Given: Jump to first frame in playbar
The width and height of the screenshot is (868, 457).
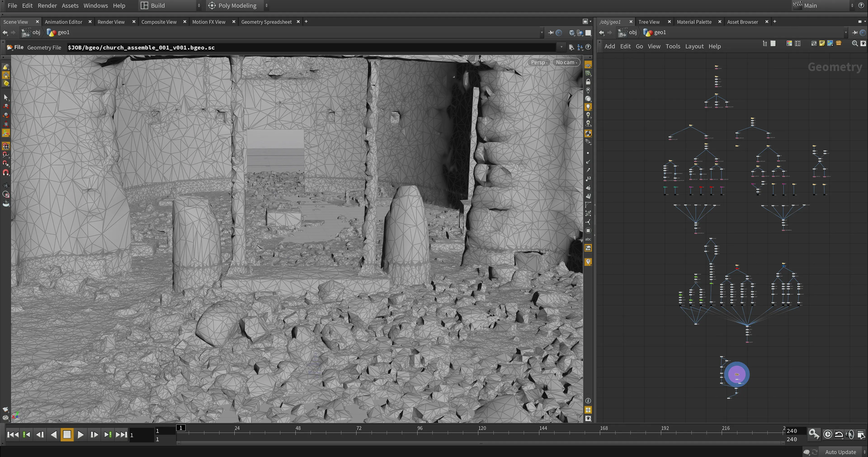Looking at the screenshot, I should coord(13,435).
